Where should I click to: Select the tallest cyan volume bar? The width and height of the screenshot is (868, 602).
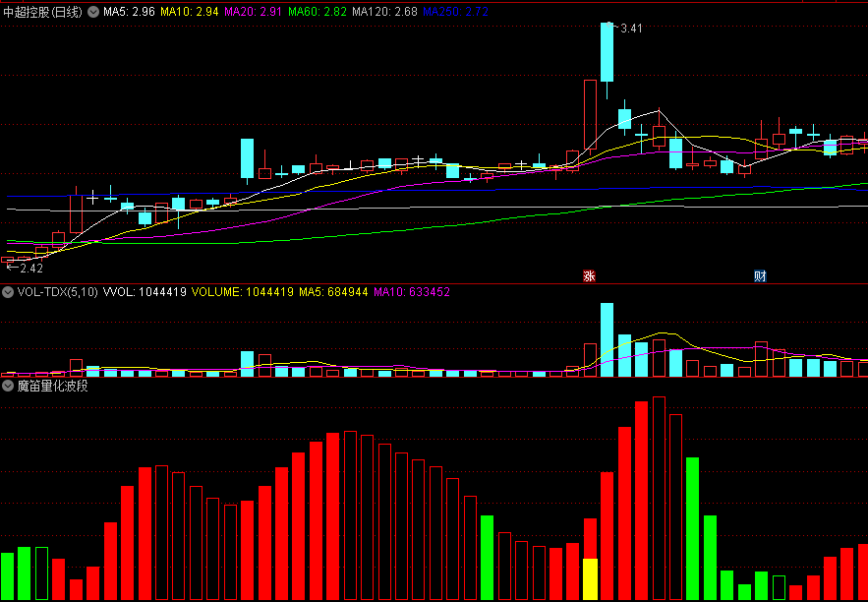[x=608, y=339]
